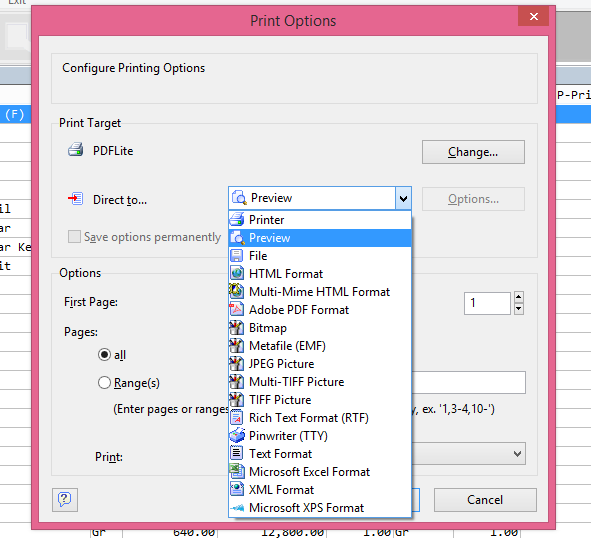
Task: Click the Printer icon in dropdown list
Action: tap(237, 219)
